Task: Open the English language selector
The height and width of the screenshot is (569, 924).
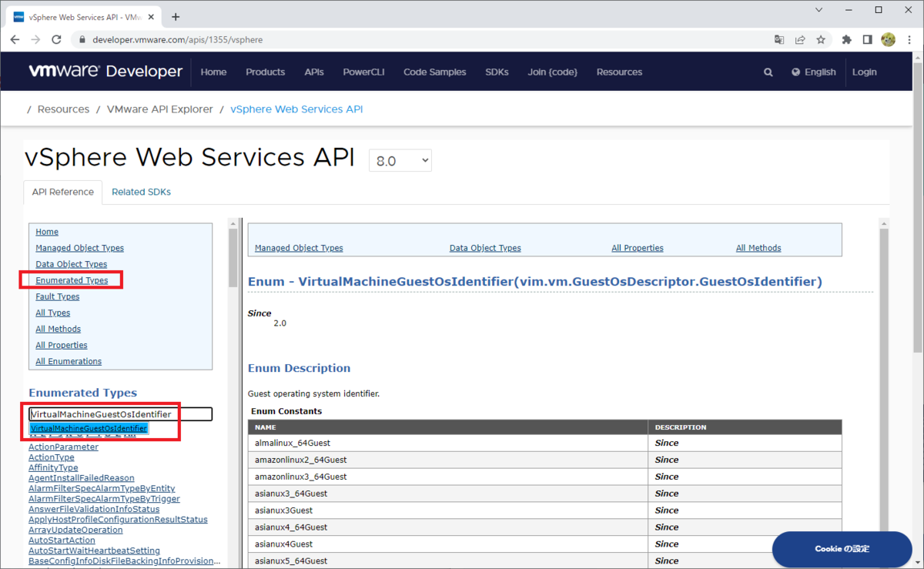Action: pos(814,72)
